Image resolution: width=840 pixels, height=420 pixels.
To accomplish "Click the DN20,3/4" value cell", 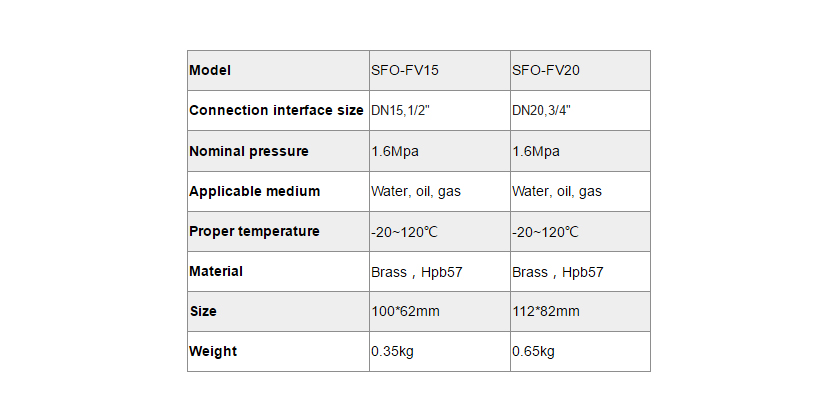I will pos(547,111).
